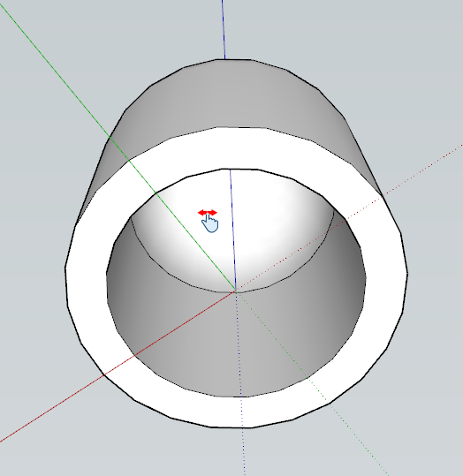Click the axes origin point inside the model
This screenshot has width=463, height=476.
click(x=235, y=291)
